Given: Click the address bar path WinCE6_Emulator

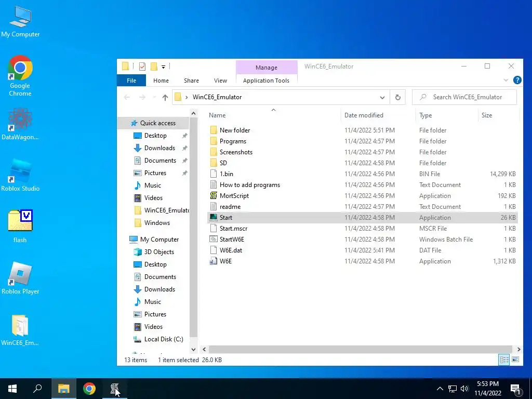Looking at the screenshot, I should coord(217,97).
